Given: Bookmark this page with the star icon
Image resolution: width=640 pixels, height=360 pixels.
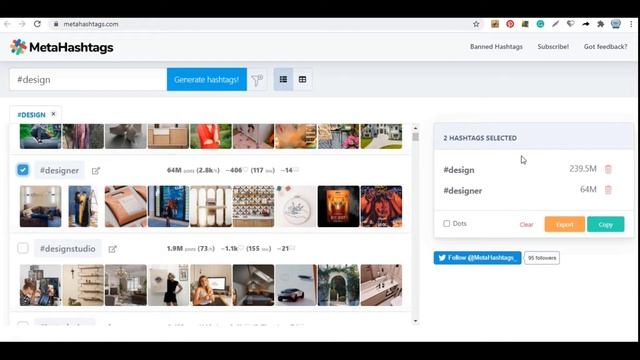Looking at the screenshot, I should [x=476, y=24].
